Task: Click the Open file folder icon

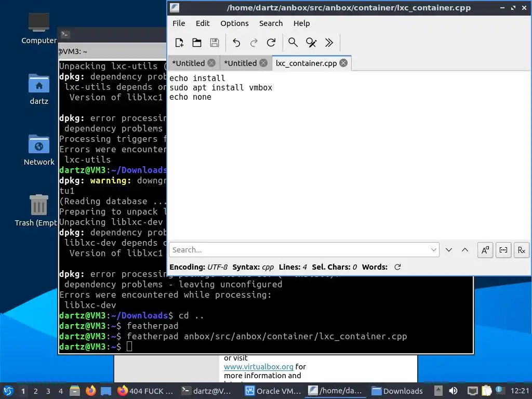Action: tap(197, 43)
